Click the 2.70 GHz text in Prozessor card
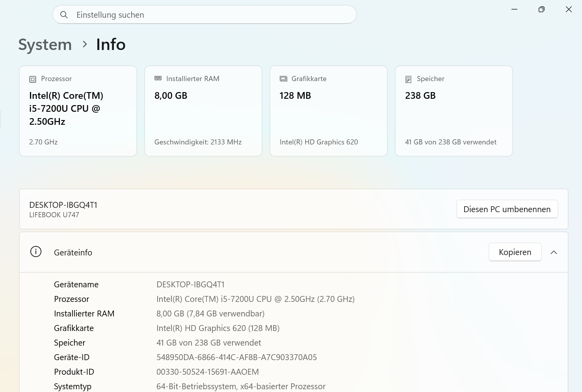The width and height of the screenshot is (582, 392). coord(43,142)
